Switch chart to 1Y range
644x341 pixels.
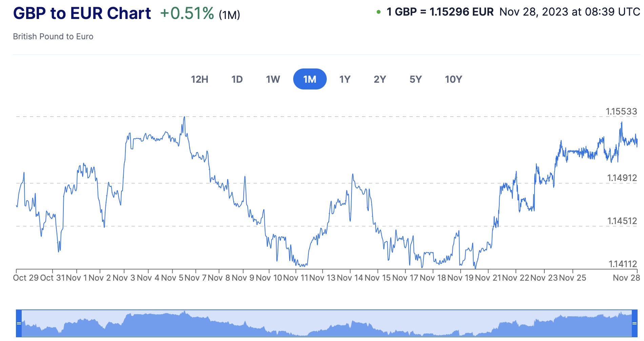point(345,79)
